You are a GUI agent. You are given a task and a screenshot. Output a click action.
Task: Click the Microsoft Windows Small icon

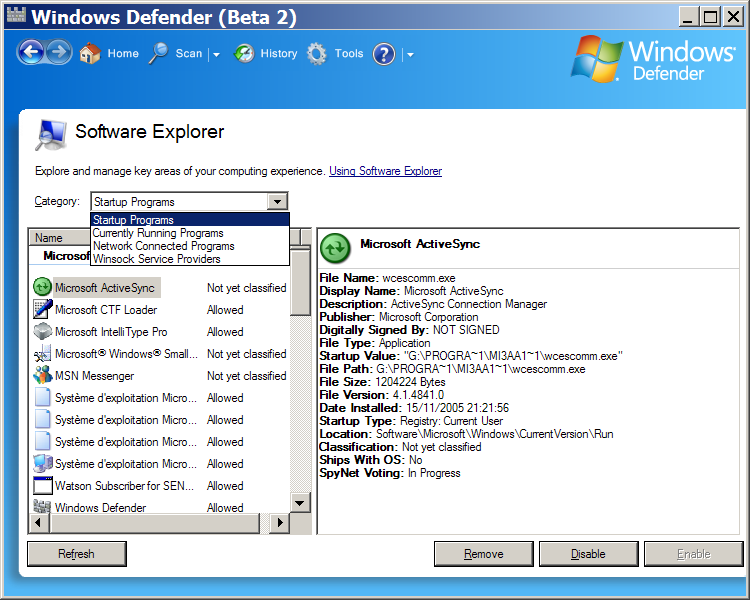[43, 354]
